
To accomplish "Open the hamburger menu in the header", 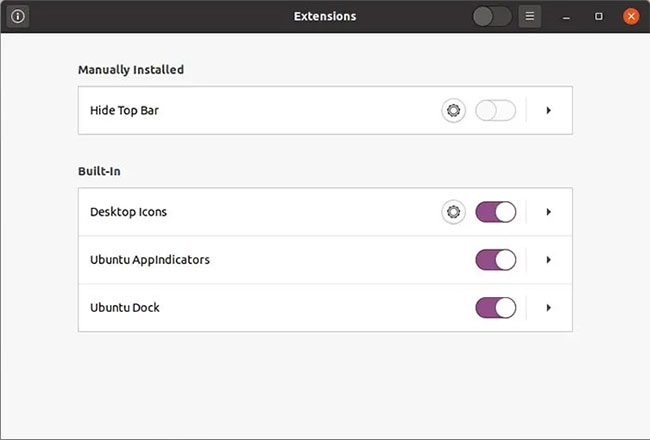I will [530, 16].
